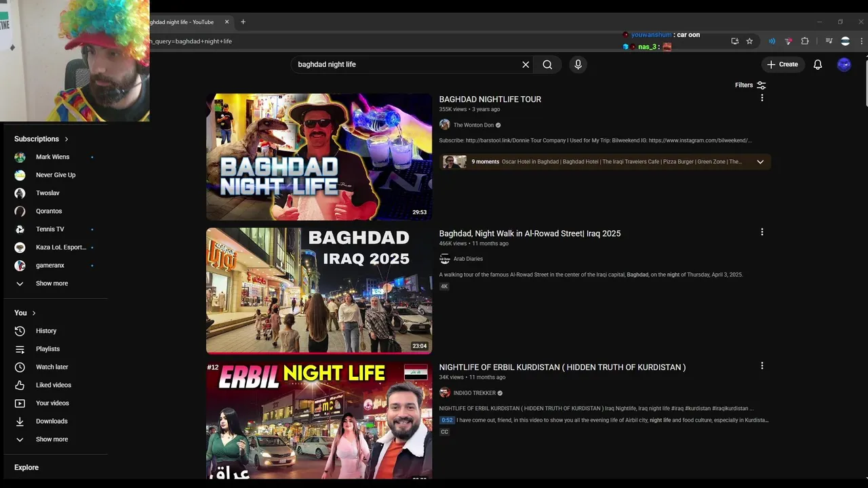Open INDIGO TREKKER channel name
The image size is (868, 488).
click(474, 393)
